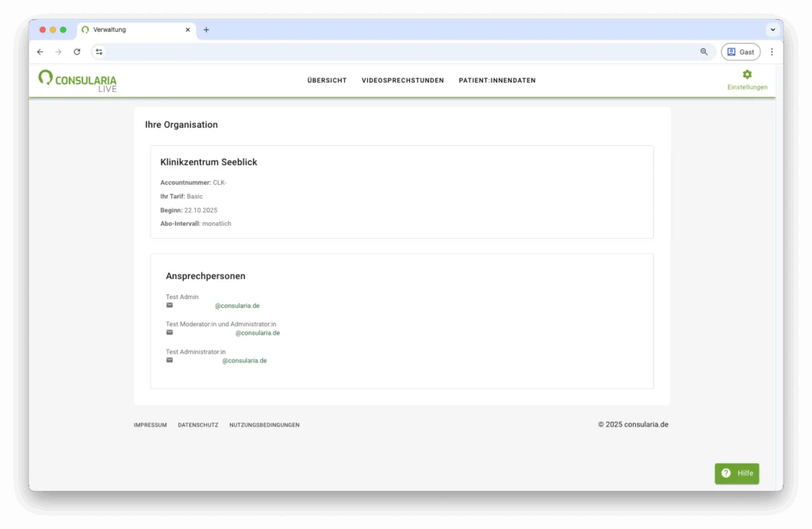Open the Videosprechstunden menu item
Image resolution: width=812 pixels, height=529 pixels.
pos(402,80)
